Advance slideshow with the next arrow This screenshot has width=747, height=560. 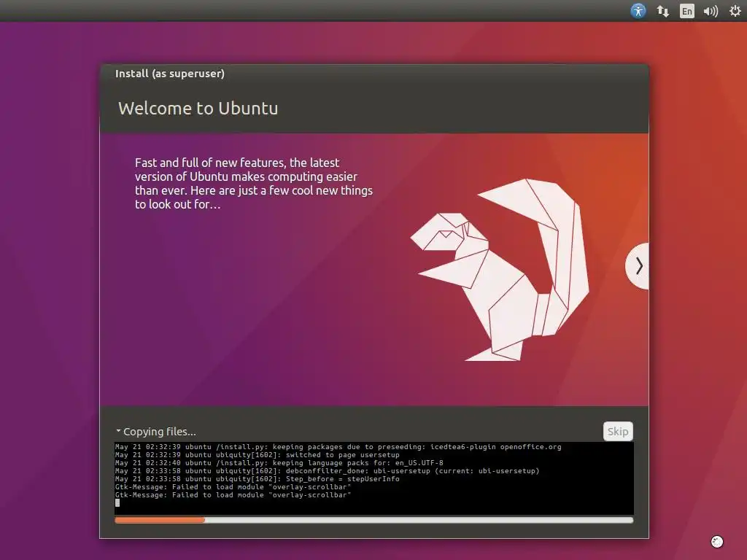click(638, 265)
